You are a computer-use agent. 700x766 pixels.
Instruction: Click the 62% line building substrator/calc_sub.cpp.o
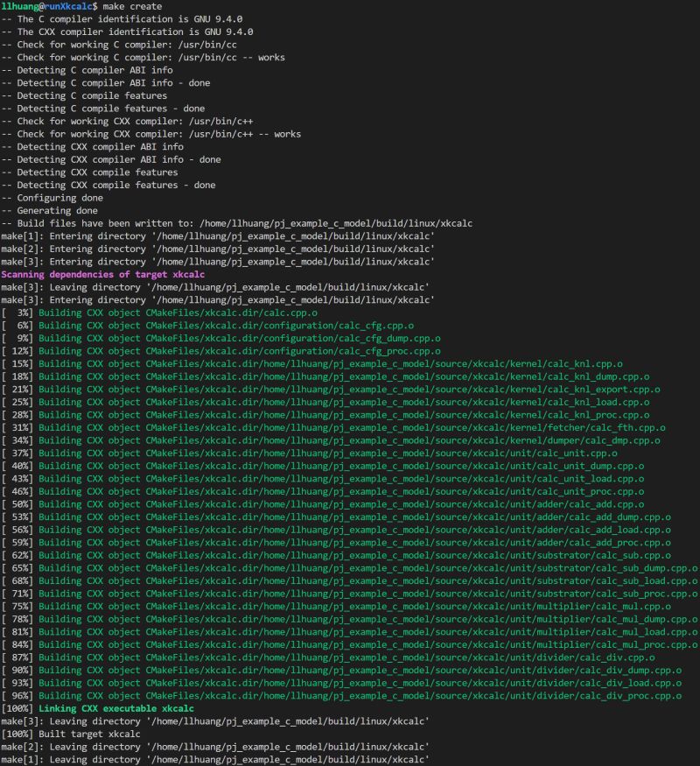tap(336, 555)
